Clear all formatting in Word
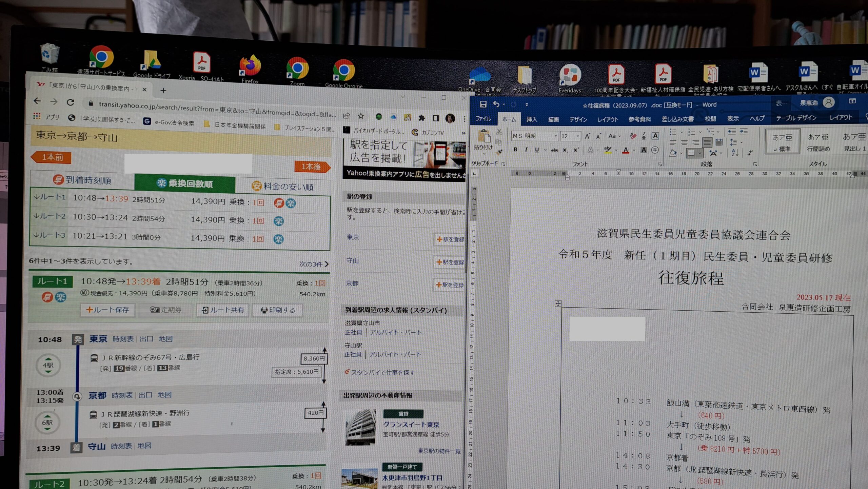The image size is (868, 489). 633,136
